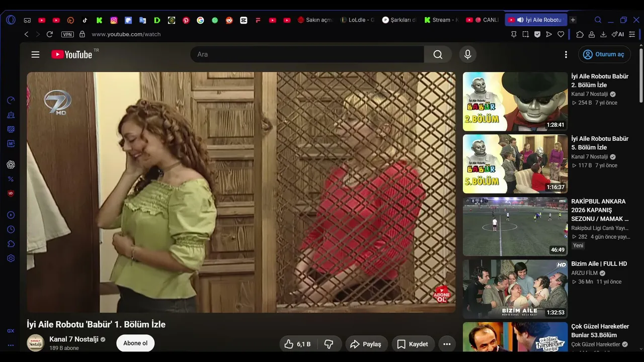
Task: Switch to the Reddit pinned tab
Action: [x=229, y=20]
